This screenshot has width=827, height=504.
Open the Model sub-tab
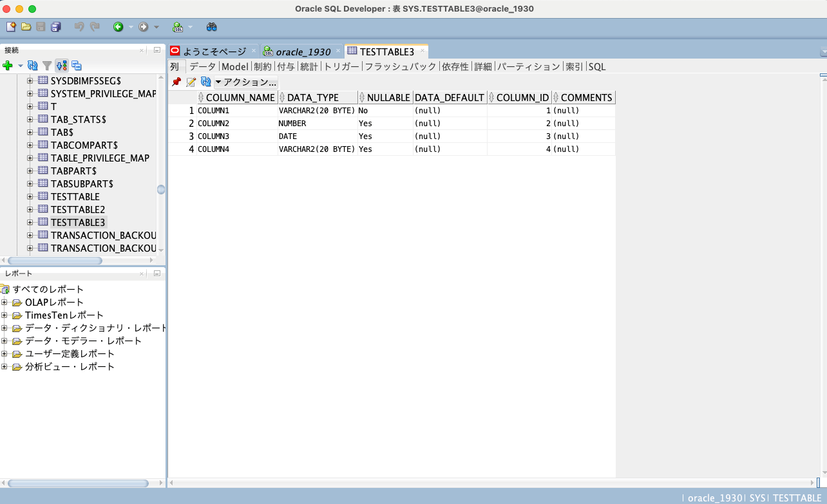[234, 66]
